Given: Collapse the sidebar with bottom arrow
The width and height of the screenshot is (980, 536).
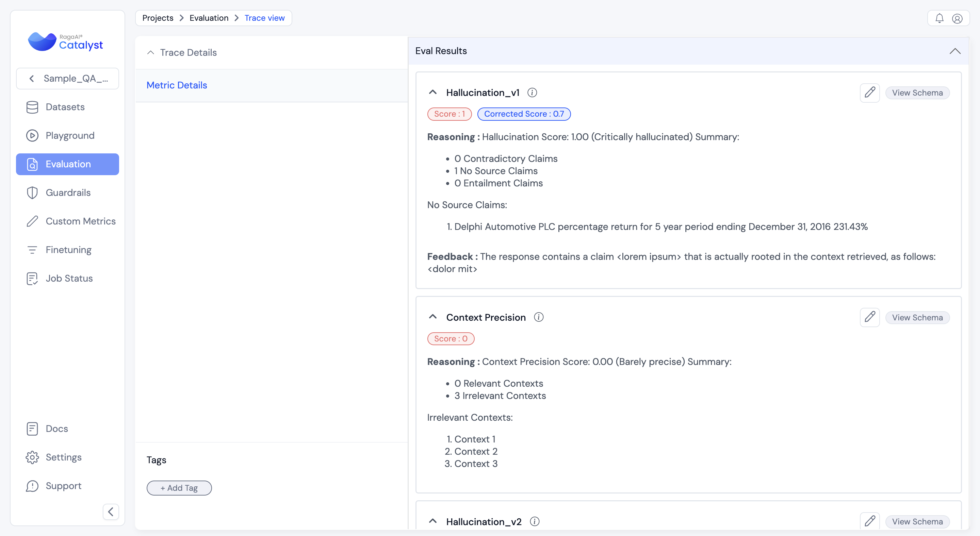Looking at the screenshot, I should (x=111, y=512).
